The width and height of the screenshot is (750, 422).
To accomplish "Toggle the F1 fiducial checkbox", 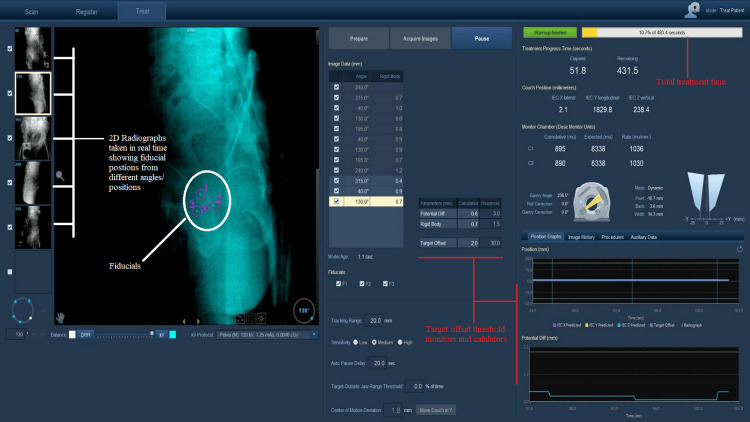I will pyautogui.click(x=339, y=284).
